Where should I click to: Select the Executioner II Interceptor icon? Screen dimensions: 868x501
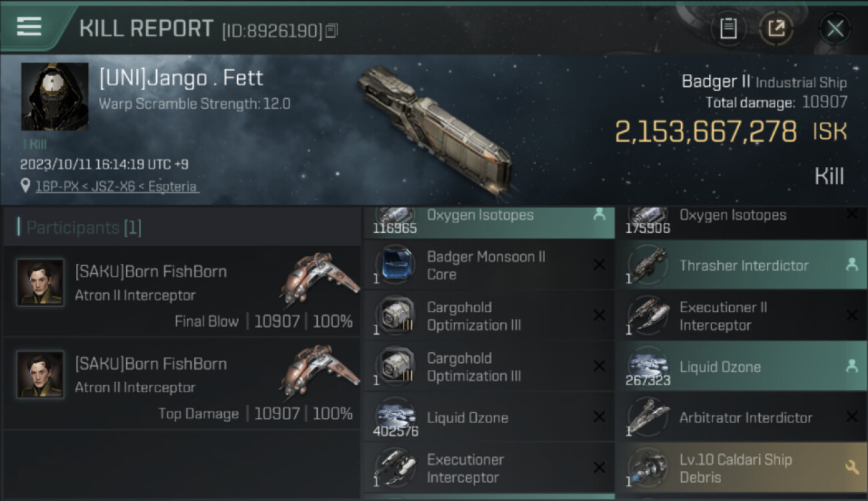click(x=647, y=315)
